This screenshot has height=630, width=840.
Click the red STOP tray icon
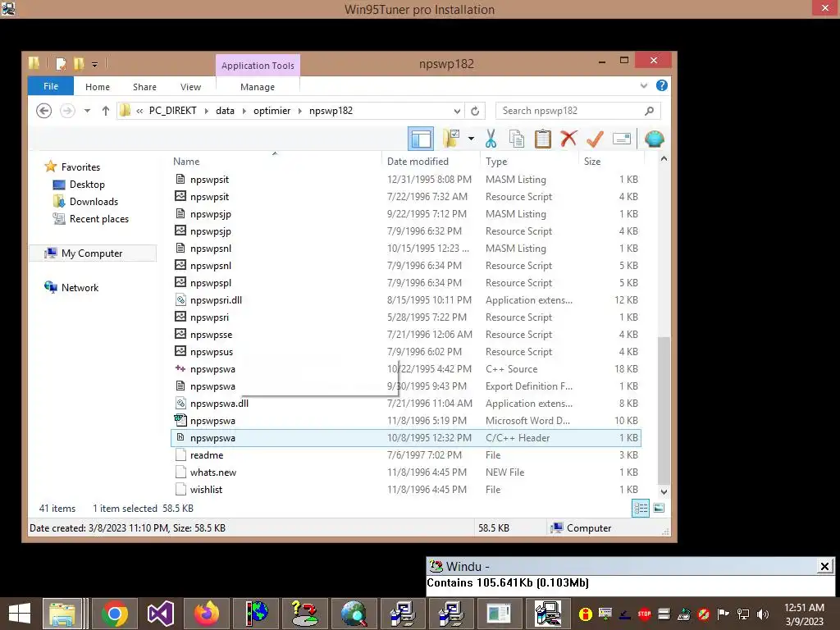coord(645,614)
